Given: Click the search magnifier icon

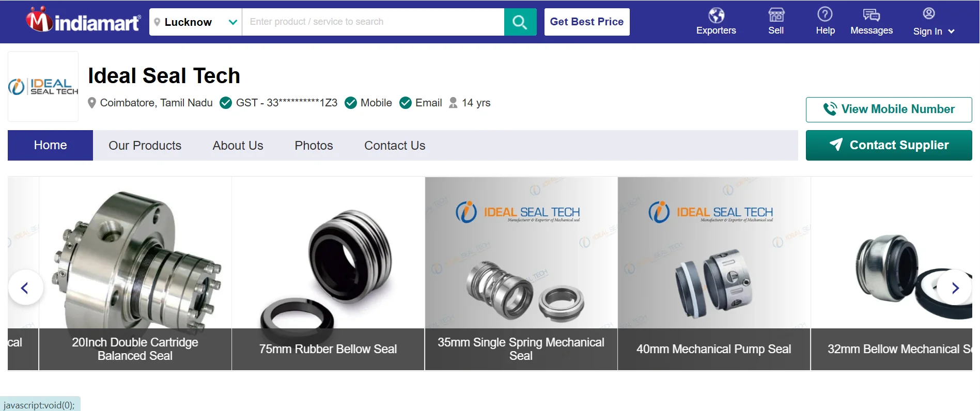Looking at the screenshot, I should [x=520, y=22].
